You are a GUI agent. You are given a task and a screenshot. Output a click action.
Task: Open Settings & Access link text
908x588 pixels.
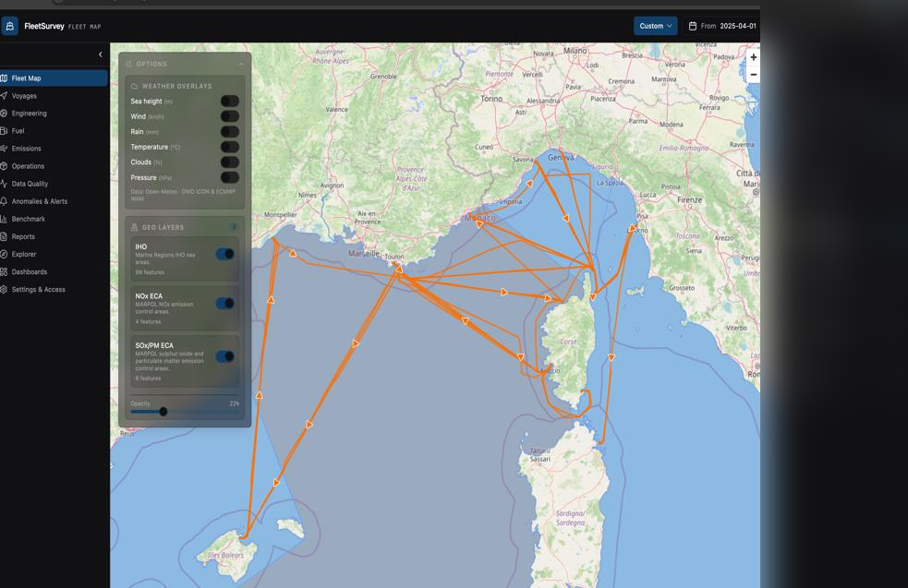click(x=38, y=290)
